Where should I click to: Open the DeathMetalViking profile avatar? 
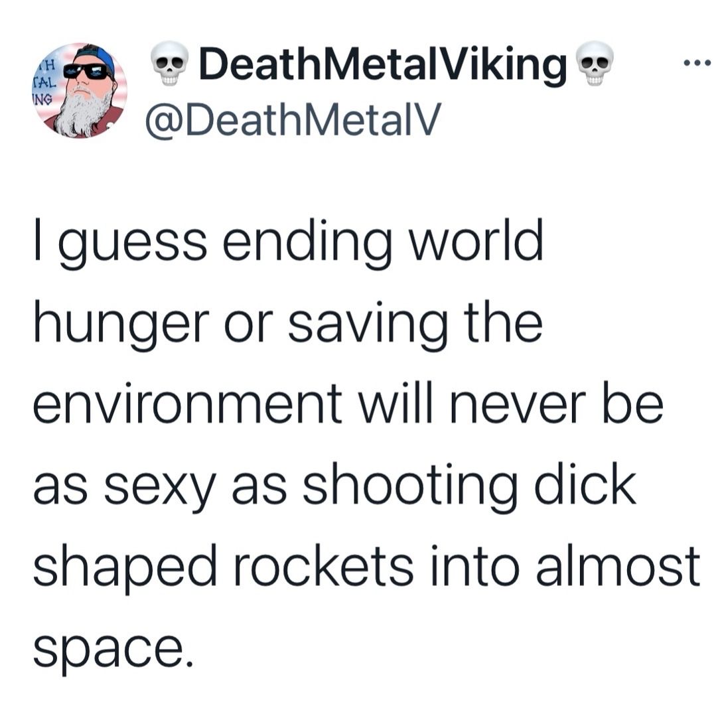pyautogui.click(x=80, y=91)
